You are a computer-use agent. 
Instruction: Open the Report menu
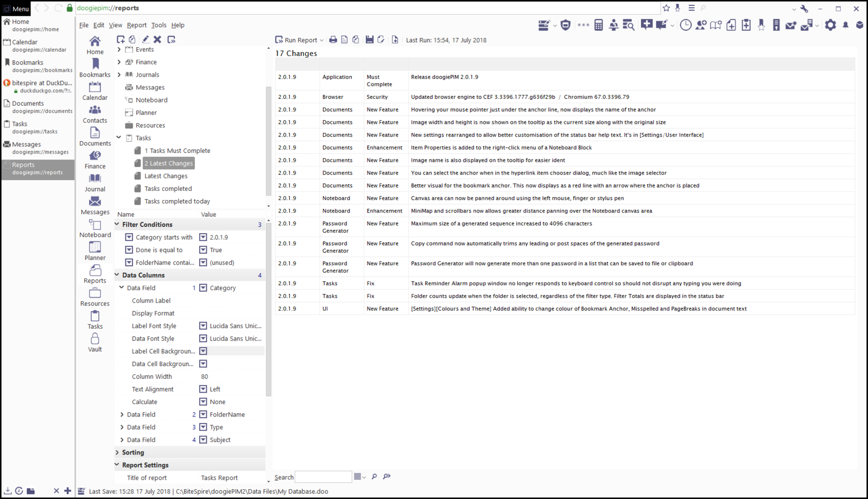137,25
